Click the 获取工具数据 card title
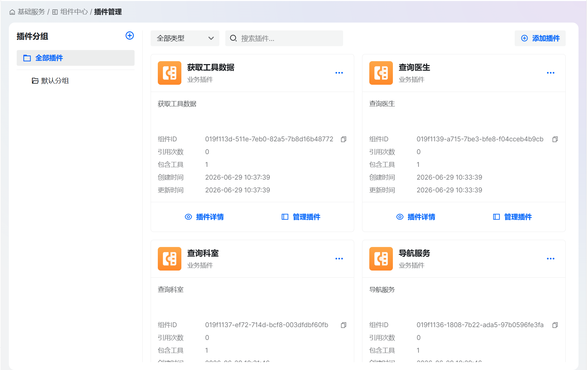Image resolution: width=588 pixels, height=370 pixels. pyautogui.click(x=211, y=67)
